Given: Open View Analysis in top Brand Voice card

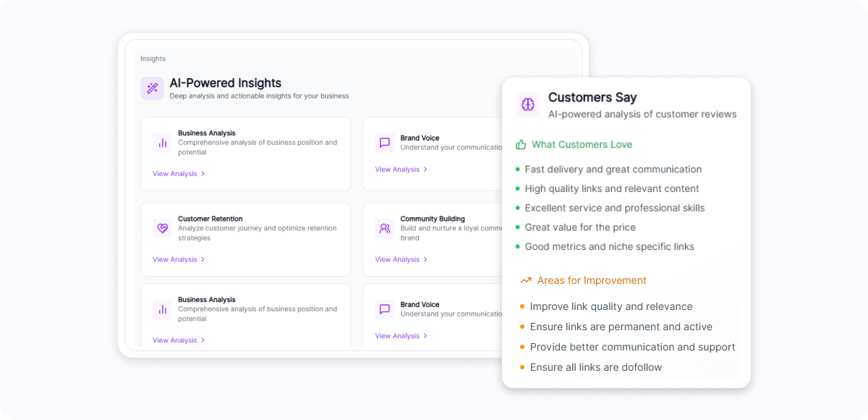Looking at the screenshot, I should coord(397,169).
